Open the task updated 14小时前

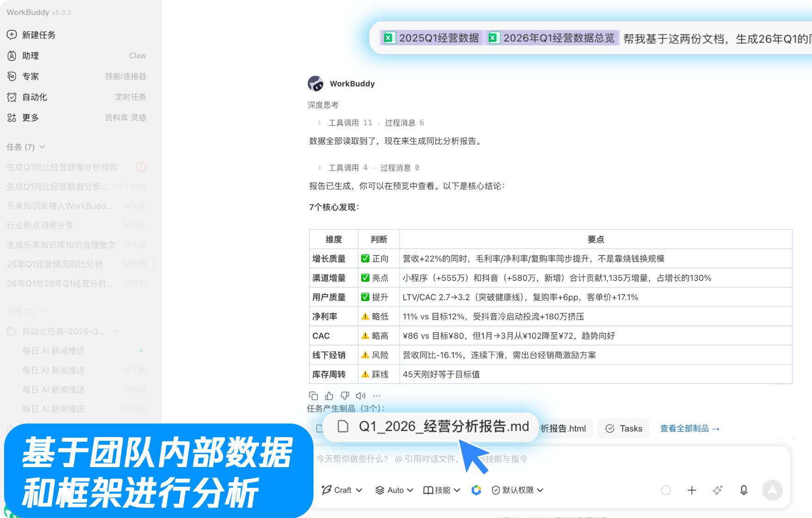click(x=77, y=187)
